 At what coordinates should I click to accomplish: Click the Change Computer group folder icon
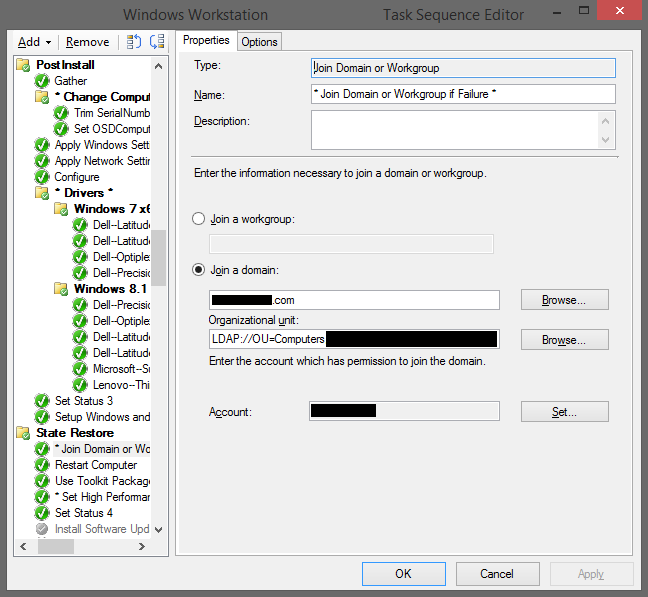click(42, 97)
